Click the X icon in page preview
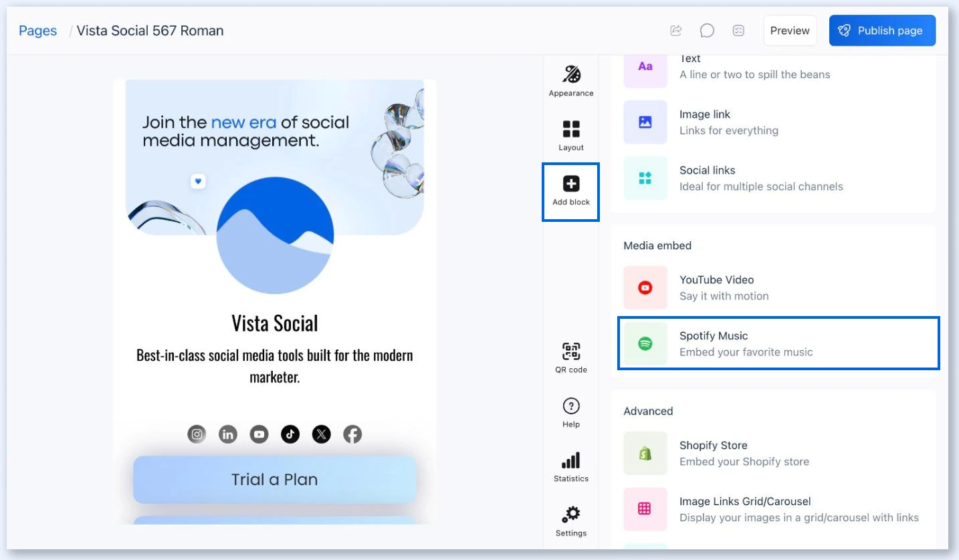Image resolution: width=959 pixels, height=560 pixels. tap(322, 434)
